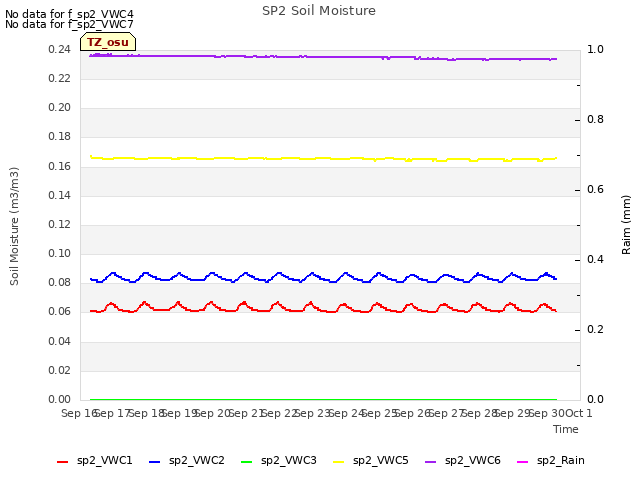Click the 0.16 left axis tick label

click(60, 166)
